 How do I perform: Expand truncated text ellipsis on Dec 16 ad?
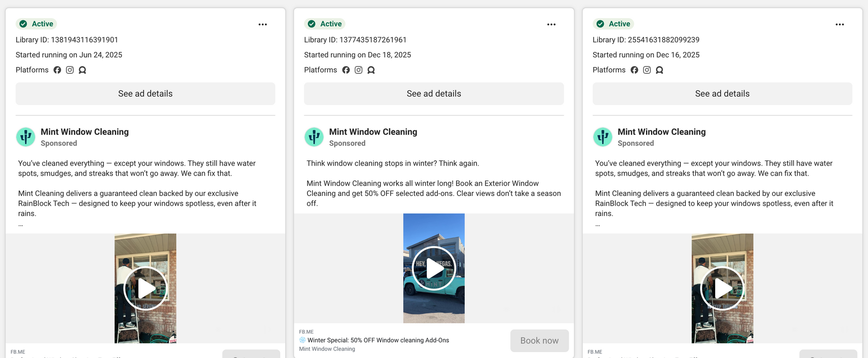[598, 224]
